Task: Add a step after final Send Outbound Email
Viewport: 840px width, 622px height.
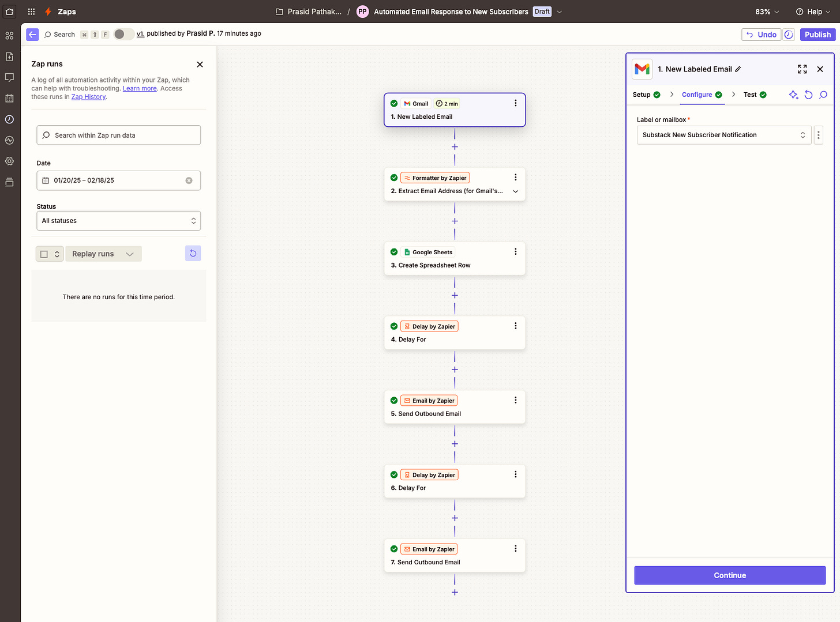Action: (455, 593)
